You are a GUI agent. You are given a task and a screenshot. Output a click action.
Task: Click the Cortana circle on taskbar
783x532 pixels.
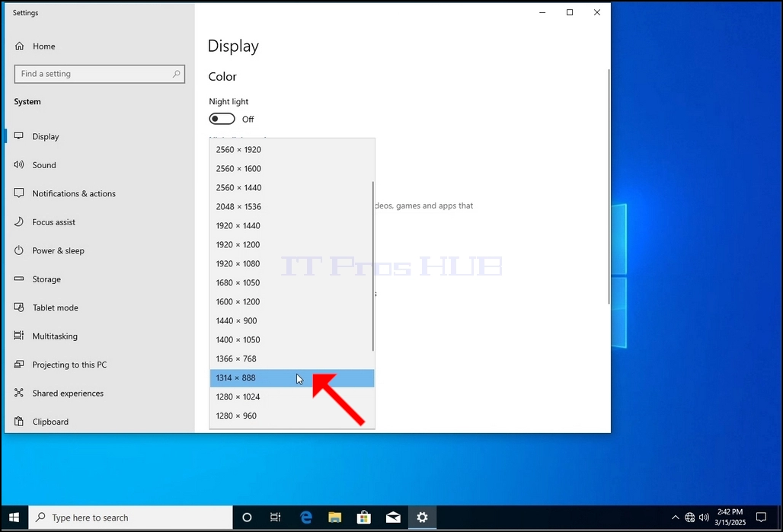247,518
